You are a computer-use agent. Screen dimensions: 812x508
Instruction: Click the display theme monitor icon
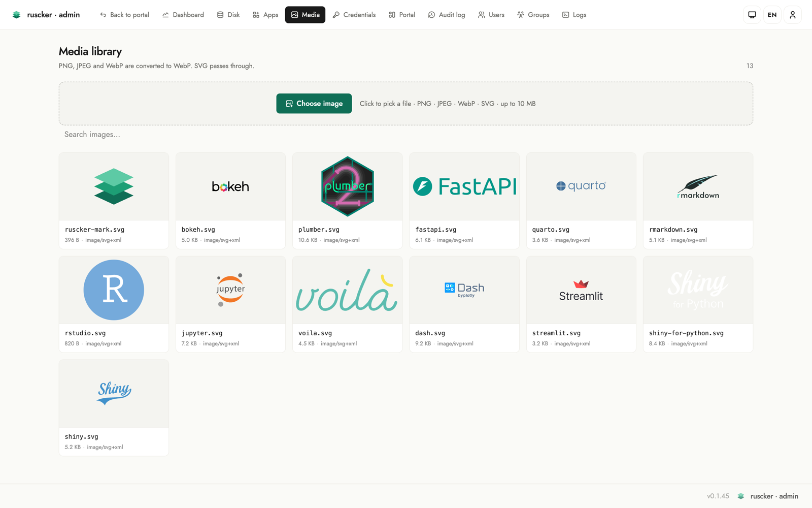(752, 15)
